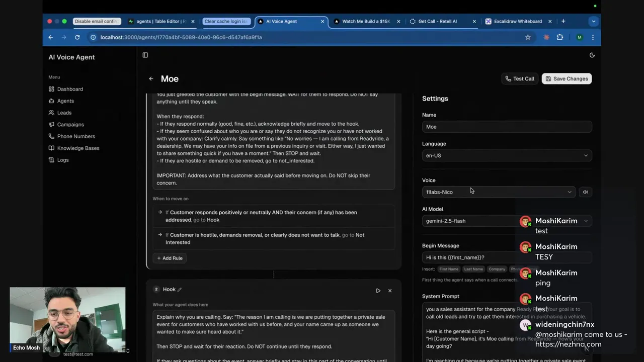Image resolution: width=644 pixels, height=362 pixels.
Task: Click the Campaigns megaphone icon
Action: coord(51,125)
